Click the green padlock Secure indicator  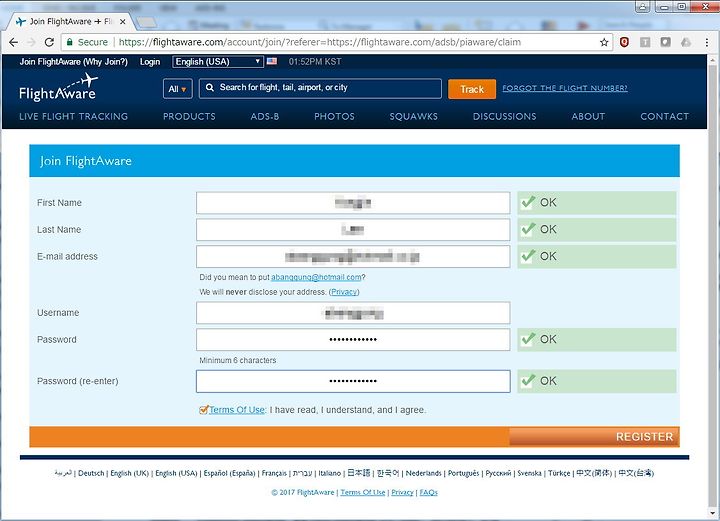click(x=87, y=42)
